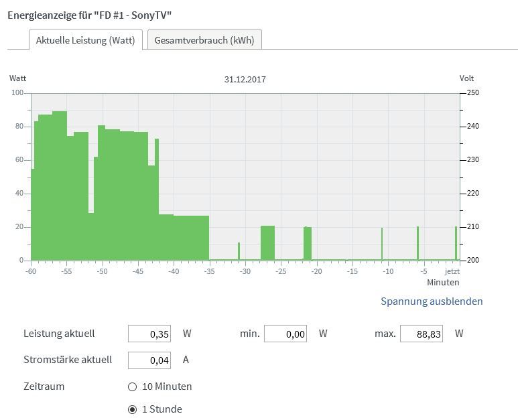Click the Stromstärke aktuell field
This screenshot has width=518, height=420.
(x=149, y=360)
